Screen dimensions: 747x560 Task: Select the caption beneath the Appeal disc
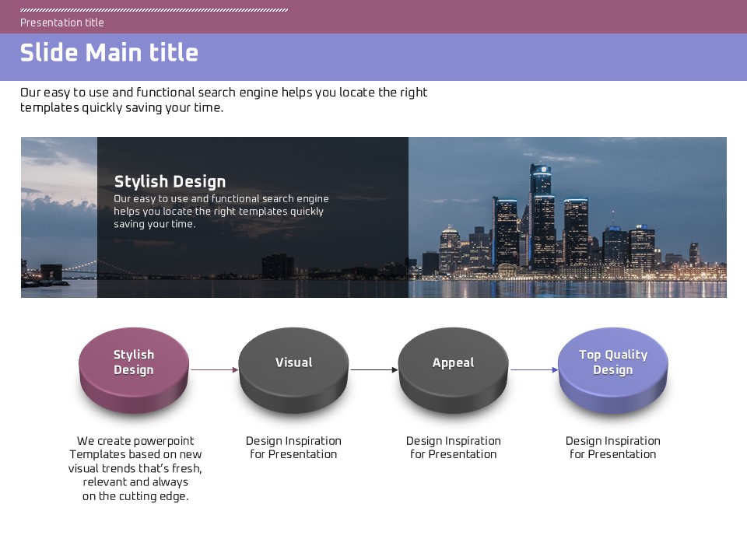(453, 447)
